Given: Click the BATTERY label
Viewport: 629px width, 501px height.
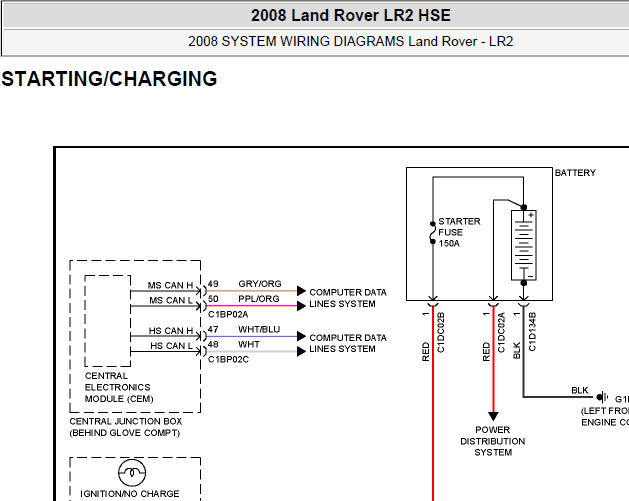Looking at the screenshot, I should [x=575, y=173].
